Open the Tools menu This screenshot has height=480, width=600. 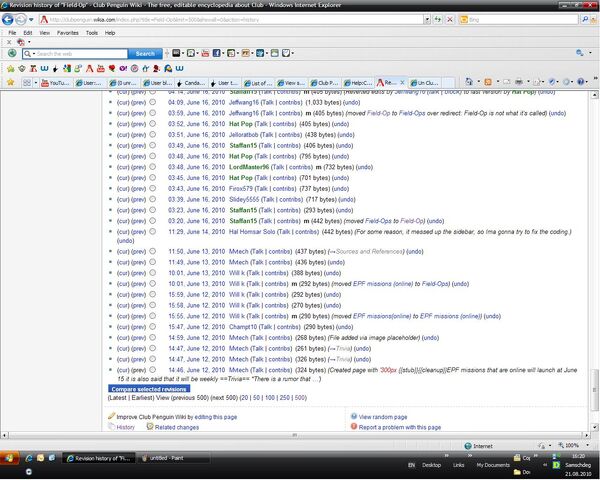coord(92,33)
